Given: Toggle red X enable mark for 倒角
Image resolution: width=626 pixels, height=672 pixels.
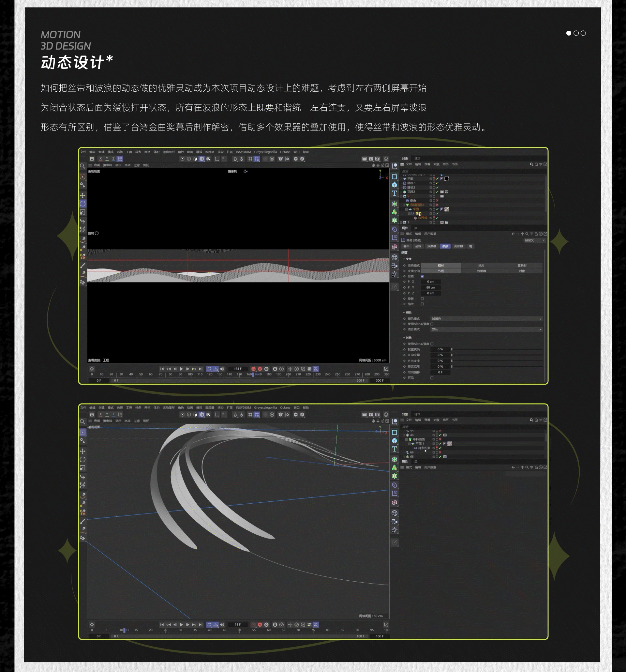Looking at the screenshot, I should point(437,200).
